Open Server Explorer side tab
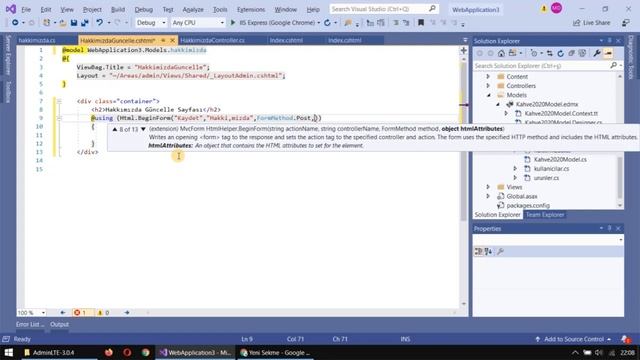 [x=8, y=55]
